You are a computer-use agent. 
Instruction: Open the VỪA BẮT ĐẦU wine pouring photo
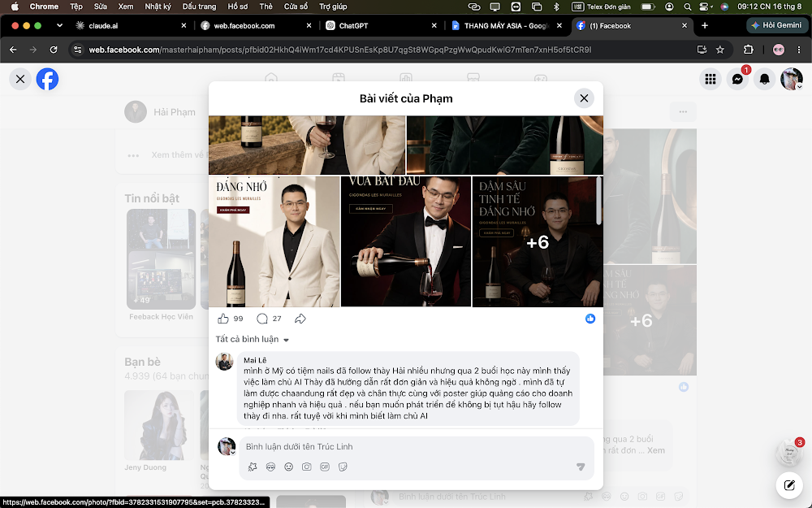tap(406, 241)
